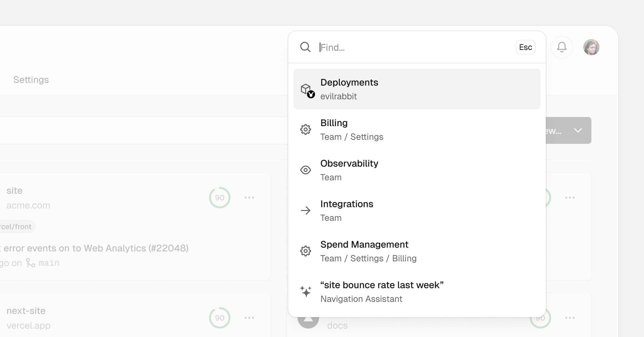Select the Deployments cube icon
The height and width of the screenshot is (337, 644).
[x=306, y=89]
